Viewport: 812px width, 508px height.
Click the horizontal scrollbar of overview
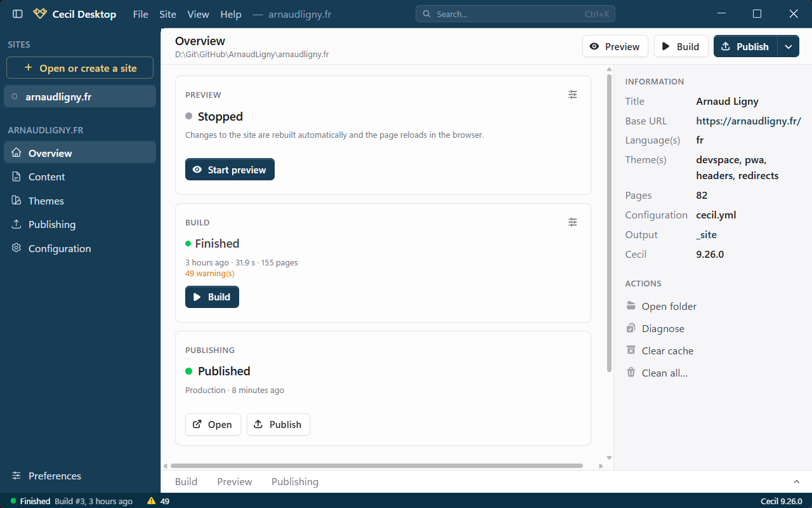[377, 465]
